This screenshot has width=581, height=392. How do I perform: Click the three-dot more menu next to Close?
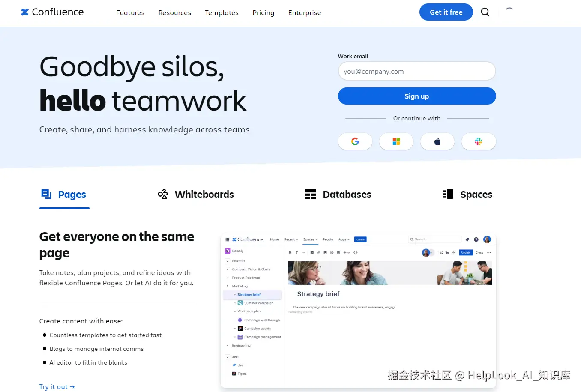489,252
